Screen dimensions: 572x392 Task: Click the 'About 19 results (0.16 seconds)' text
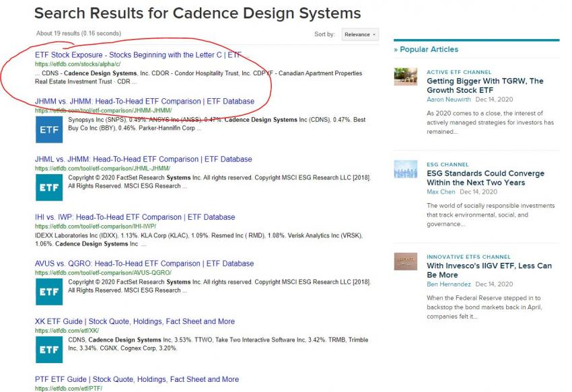[x=79, y=33]
